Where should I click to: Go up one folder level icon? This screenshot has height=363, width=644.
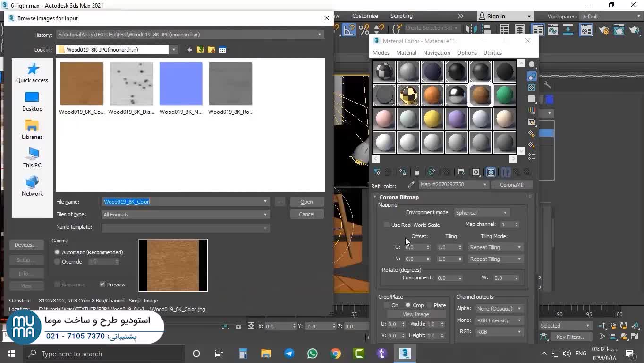[x=200, y=50]
